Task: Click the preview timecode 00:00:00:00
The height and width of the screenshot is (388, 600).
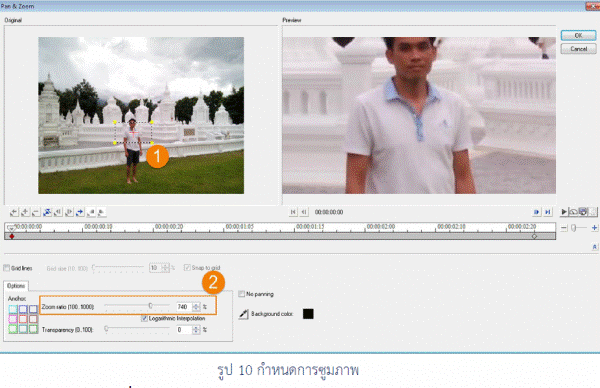Action: pyautogui.click(x=329, y=212)
